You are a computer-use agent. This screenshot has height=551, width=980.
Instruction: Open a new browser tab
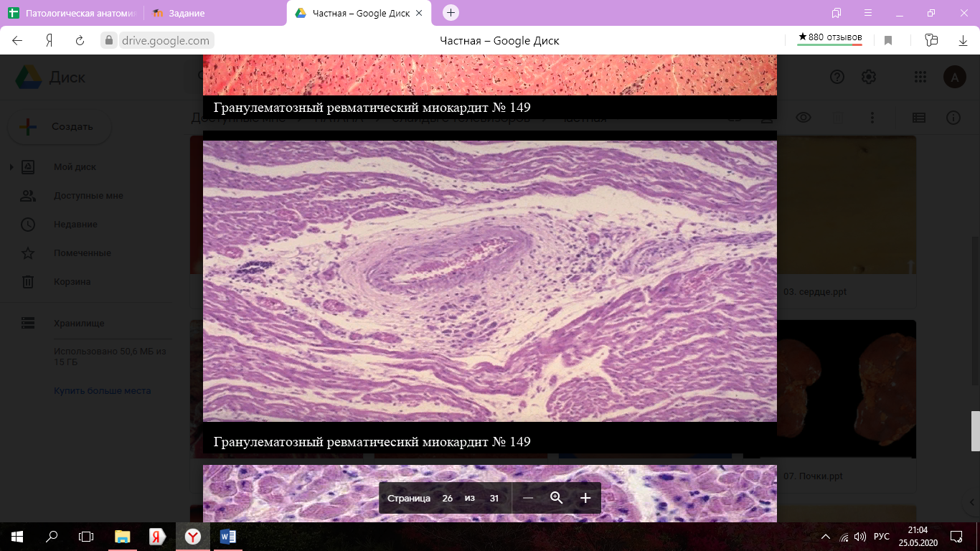pos(451,13)
